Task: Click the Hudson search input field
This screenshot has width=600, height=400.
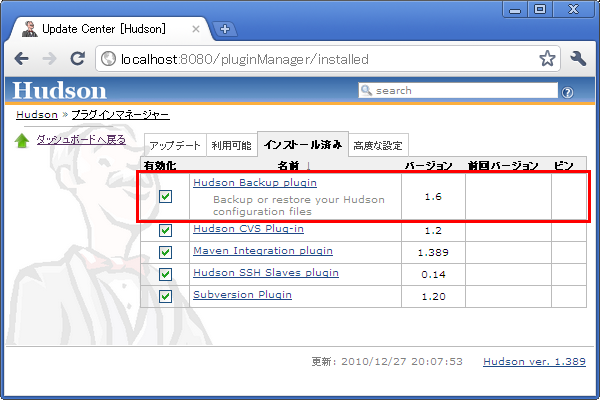Action: coord(458,91)
